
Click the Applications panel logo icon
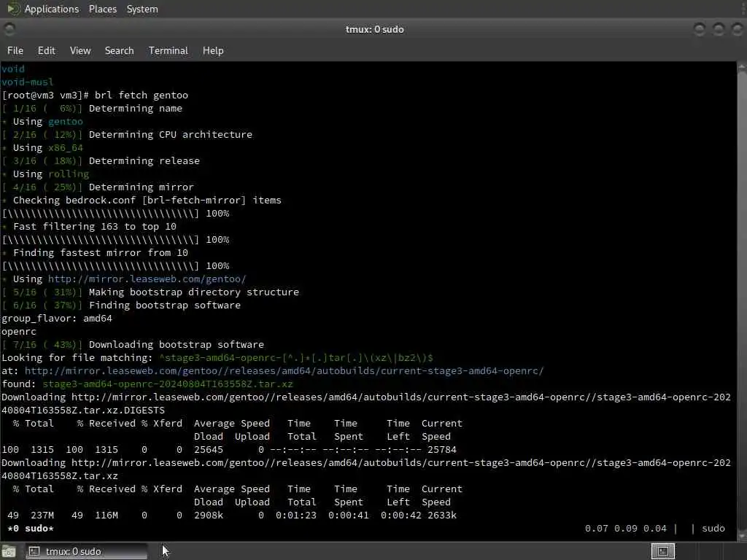(x=13, y=9)
